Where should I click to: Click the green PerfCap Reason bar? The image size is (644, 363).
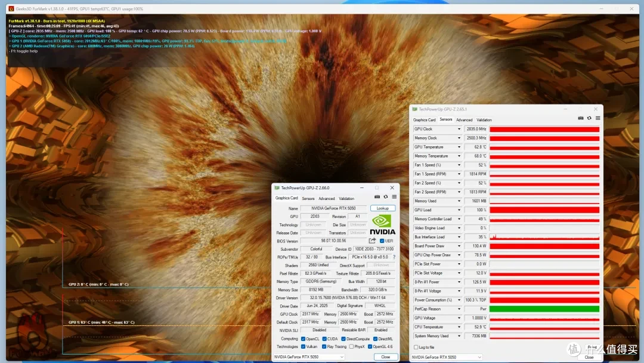544,309
